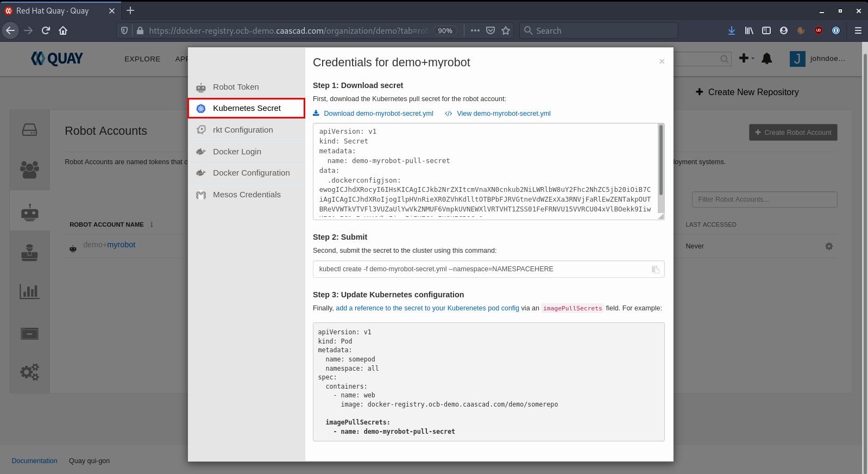Click tracking protection shield icon

[124, 30]
